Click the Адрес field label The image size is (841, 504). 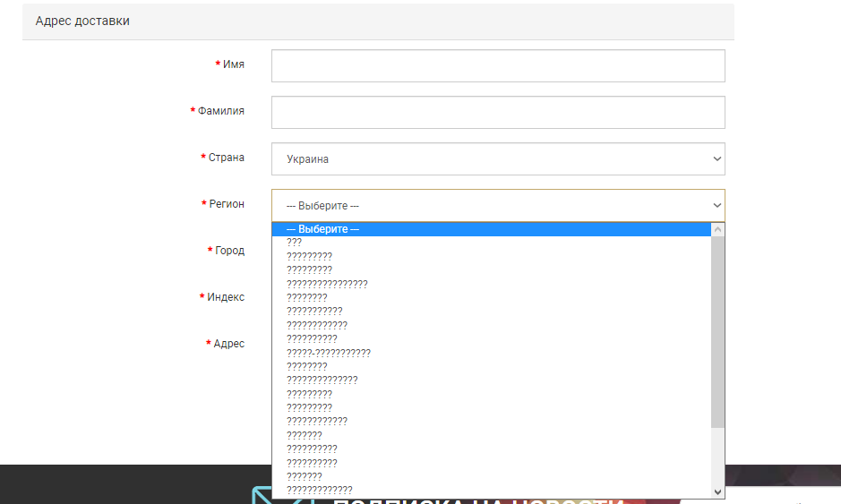point(229,344)
